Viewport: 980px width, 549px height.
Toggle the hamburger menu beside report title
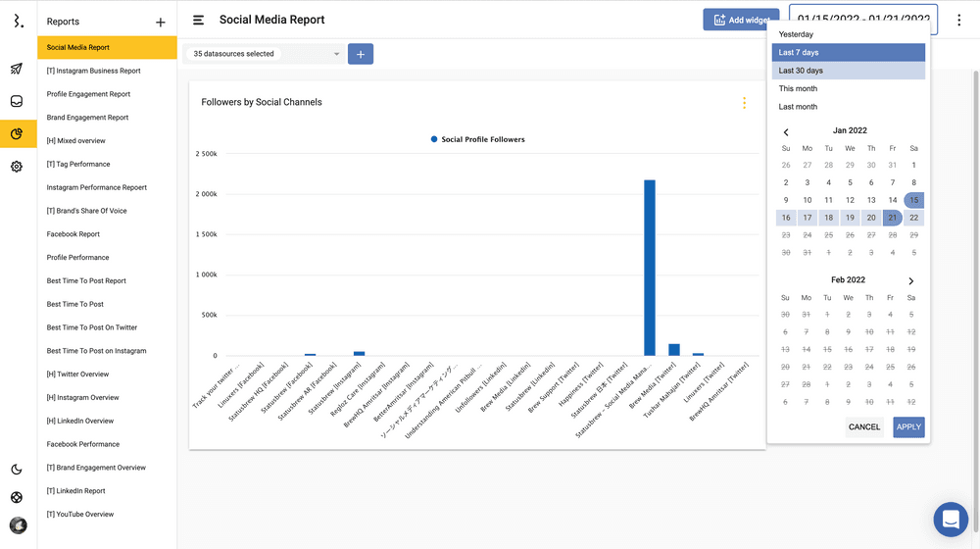tap(199, 20)
